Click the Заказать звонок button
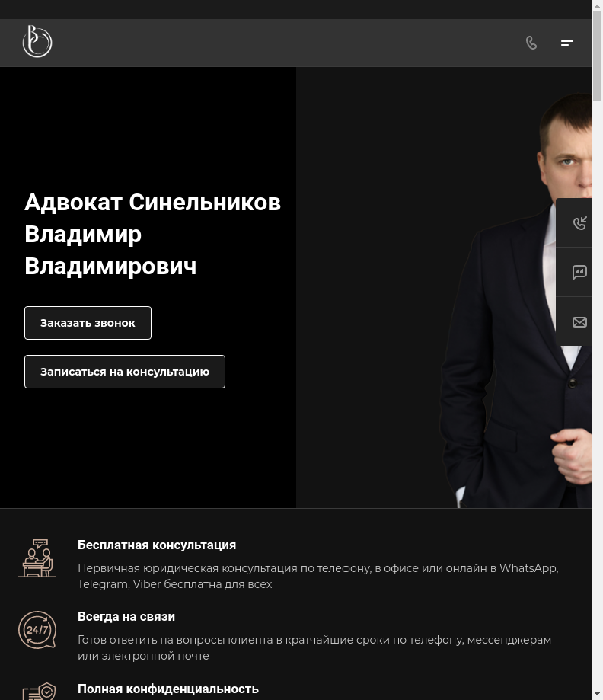The image size is (603, 700). [88, 323]
